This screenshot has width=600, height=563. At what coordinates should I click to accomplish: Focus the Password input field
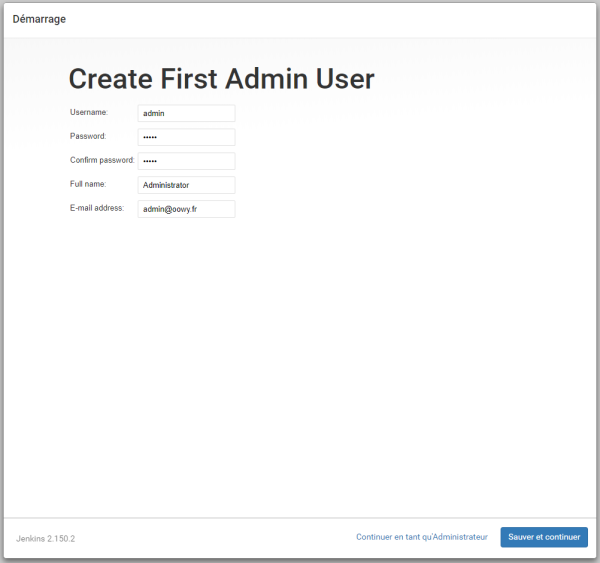click(x=186, y=137)
